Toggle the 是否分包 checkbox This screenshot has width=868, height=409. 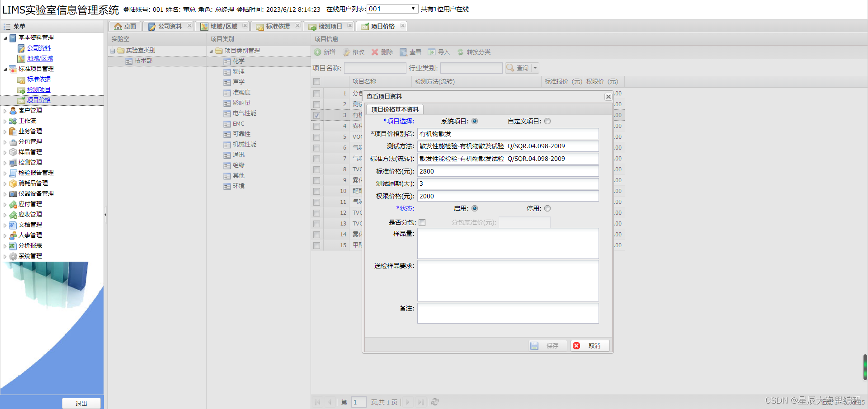422,222
